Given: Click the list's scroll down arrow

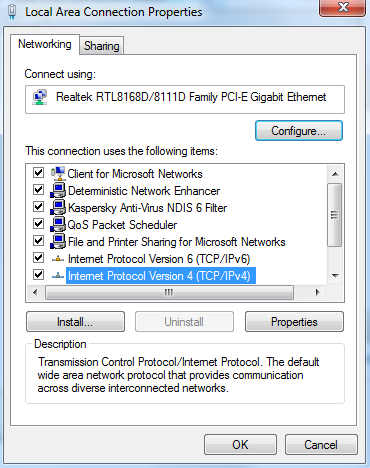Looking at the screenshot, I should 335,276.
